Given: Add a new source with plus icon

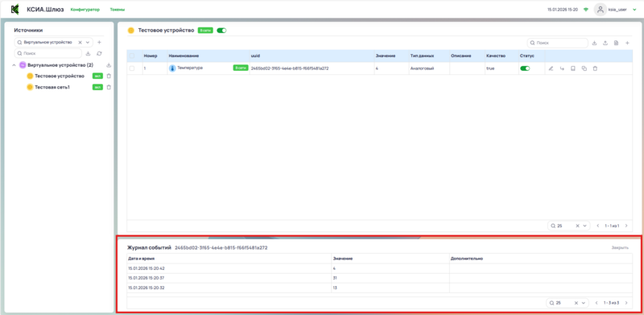Looking at the screenshot, I should point(99,43).
